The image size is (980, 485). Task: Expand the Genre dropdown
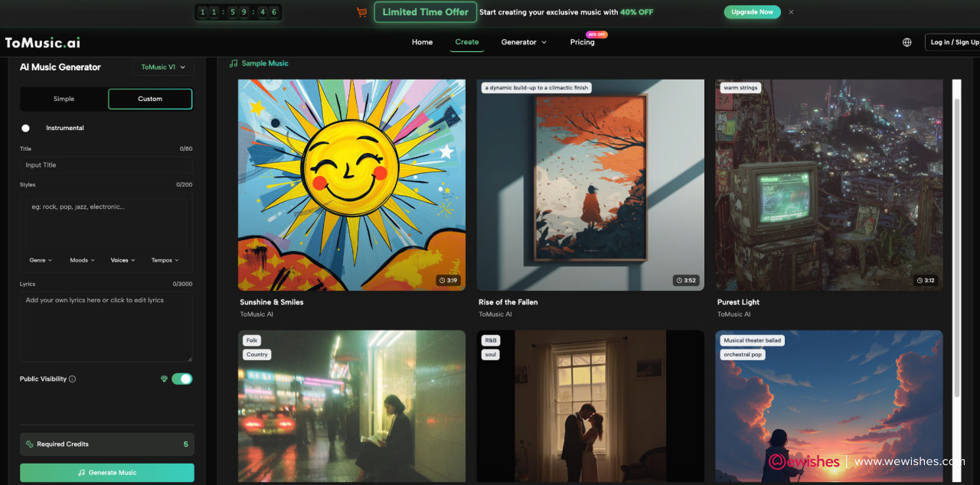point(41,260)
